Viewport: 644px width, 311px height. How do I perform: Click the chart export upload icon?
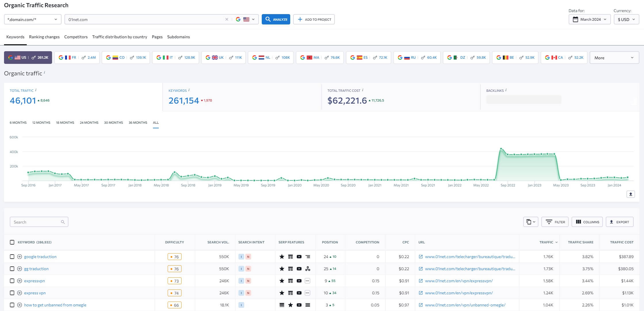(x=630, y=194)
